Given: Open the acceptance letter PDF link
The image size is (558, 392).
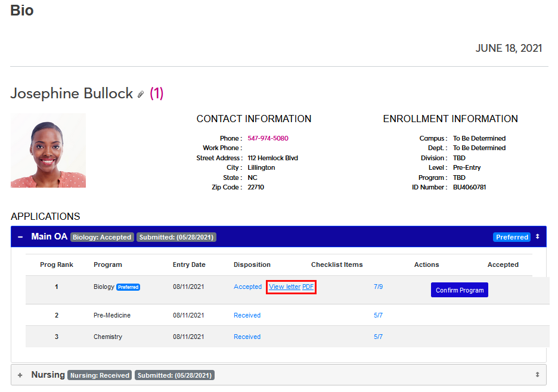Looking at the screenshot, I should tap(308, 287).
